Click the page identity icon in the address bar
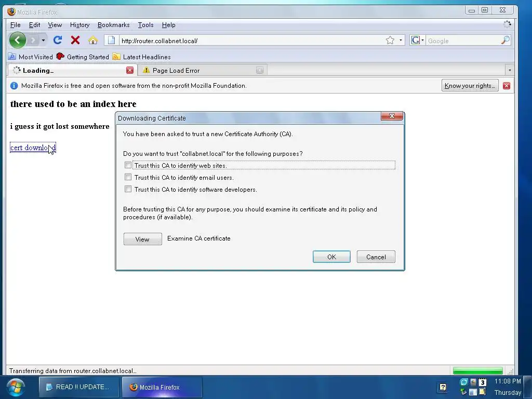The width and height of the screenshot is (532, 399). point(111,41)
